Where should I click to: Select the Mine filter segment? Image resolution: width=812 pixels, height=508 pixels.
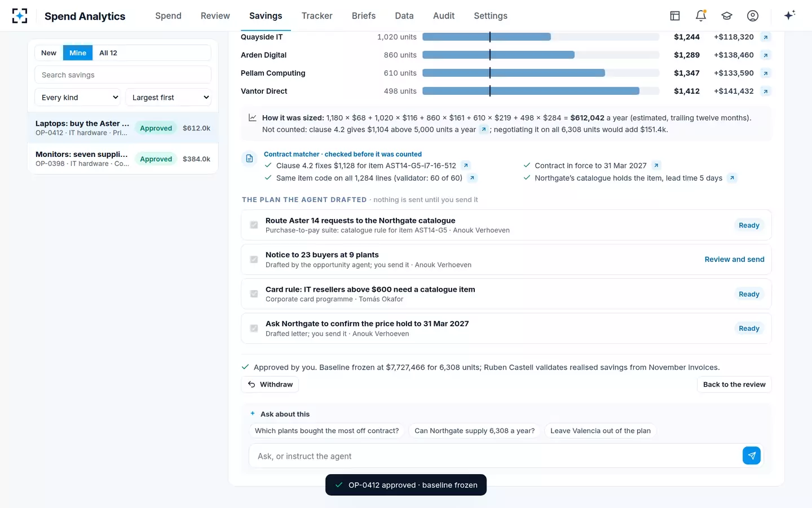[78, 53]
